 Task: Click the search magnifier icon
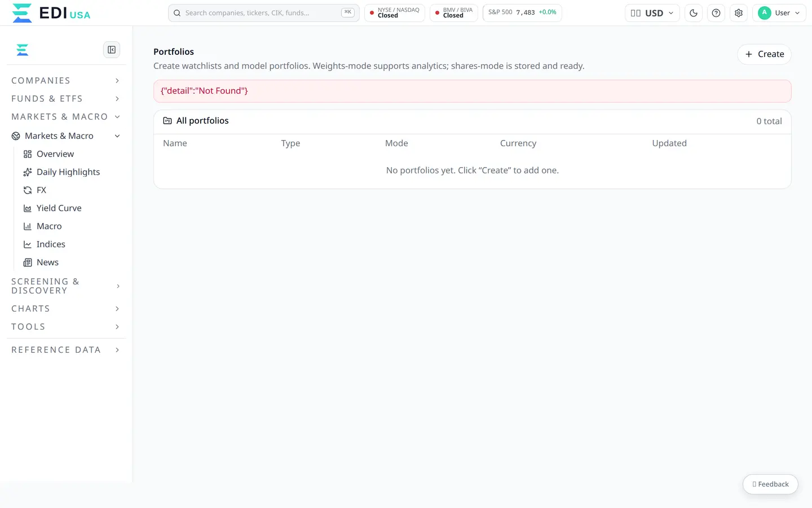[177, 13]
